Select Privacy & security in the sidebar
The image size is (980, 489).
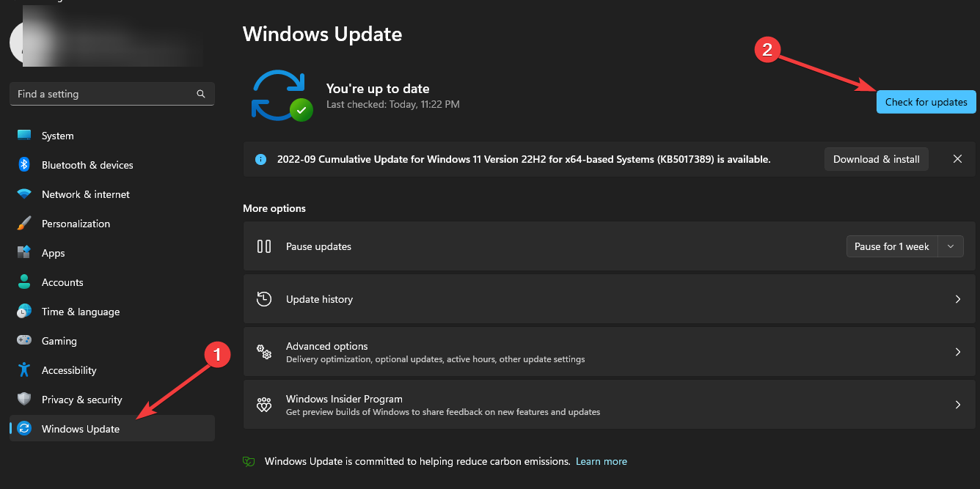tap(112, 400)
